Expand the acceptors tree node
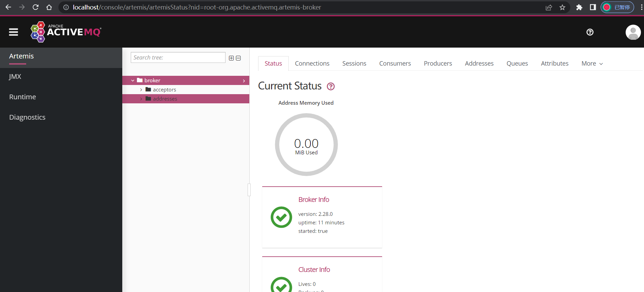This screenshot has height=292, width=644. pyautogui.click(x=141, y=90)
